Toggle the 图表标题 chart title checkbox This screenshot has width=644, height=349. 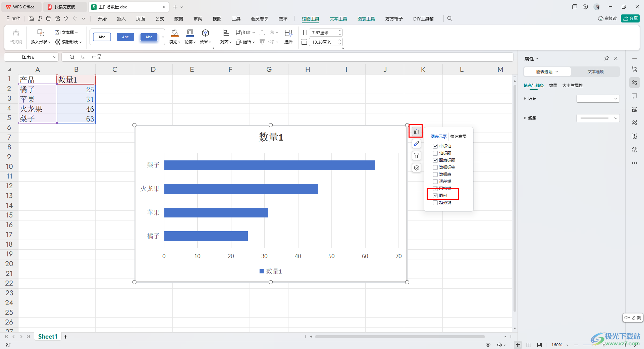tap(435, 160)
